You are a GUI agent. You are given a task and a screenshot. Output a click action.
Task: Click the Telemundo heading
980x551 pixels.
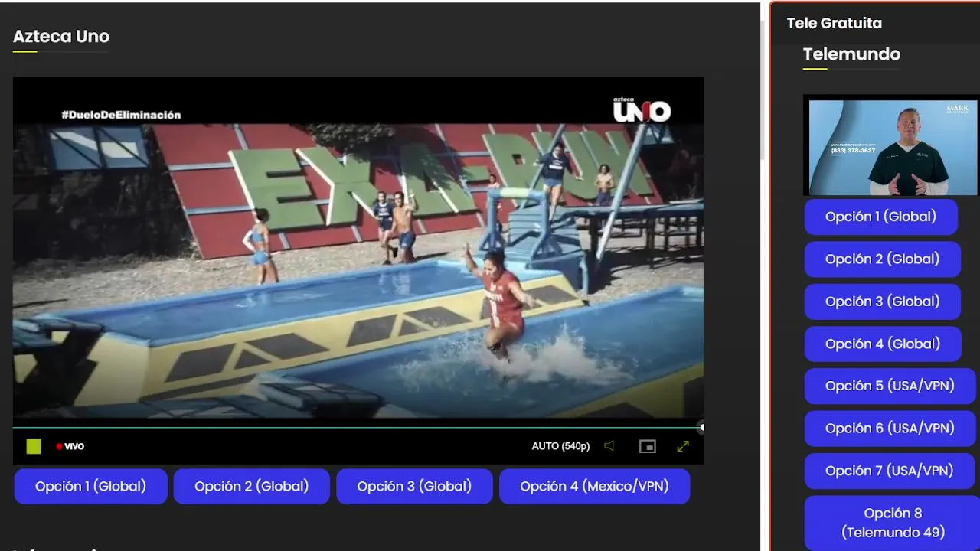point(851,54)
